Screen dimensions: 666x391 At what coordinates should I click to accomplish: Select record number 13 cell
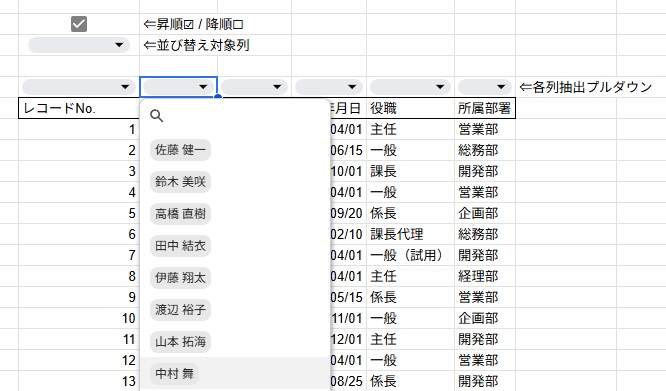pos(79,381)
